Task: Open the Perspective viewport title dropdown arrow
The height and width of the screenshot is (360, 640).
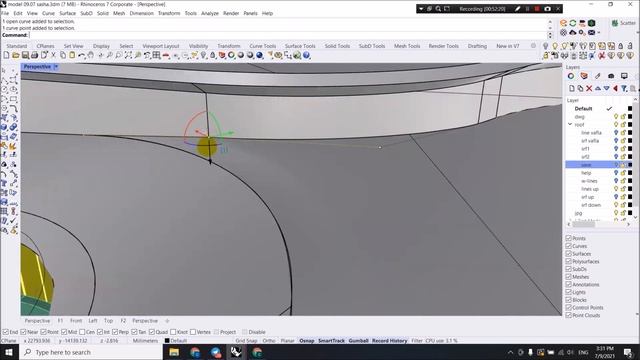Action: pos(56,67)
